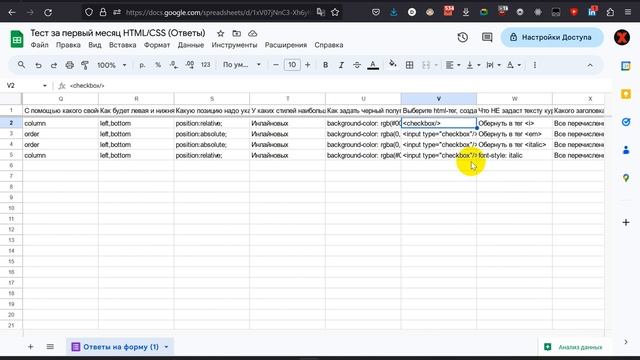Open text color picker
Screen dimensions: 640x360
[x=373, y=65]
